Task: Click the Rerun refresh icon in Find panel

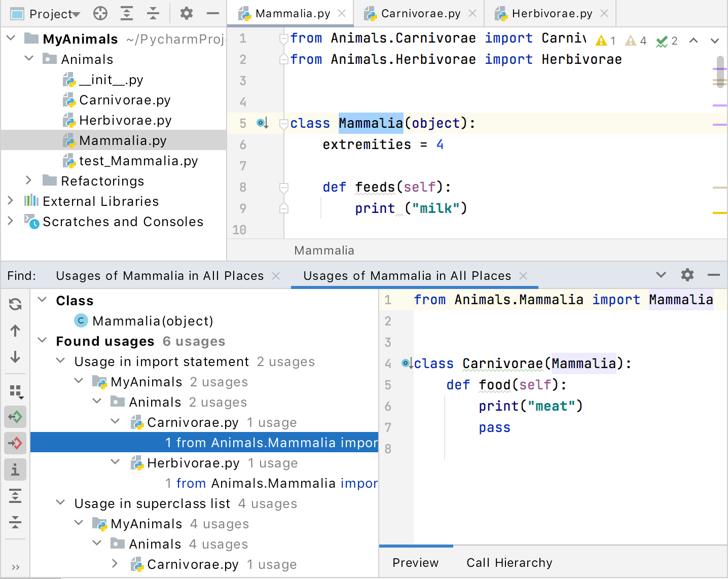Action: pos(15,304)
